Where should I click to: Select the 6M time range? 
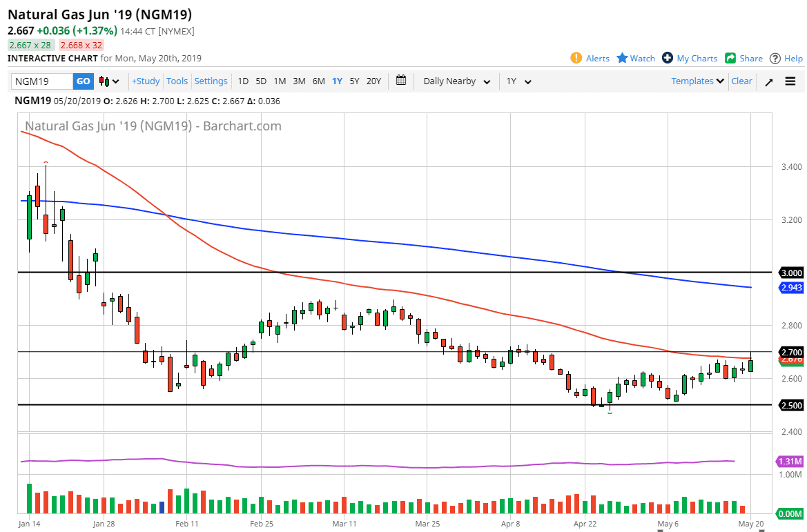[x=318, y=81]
